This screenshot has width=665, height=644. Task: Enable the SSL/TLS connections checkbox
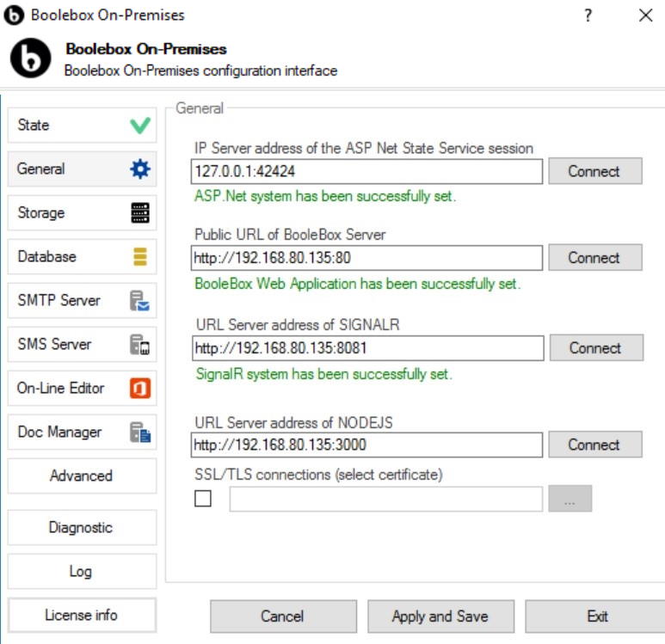tap(203, 498)
